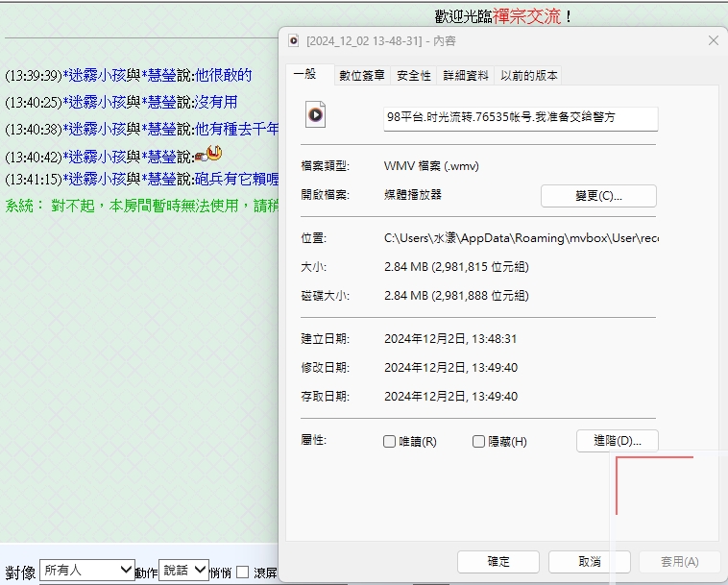728x585 pixels.
Task: Confirm with the 確定 button
Action: click(x=498, y=562)
